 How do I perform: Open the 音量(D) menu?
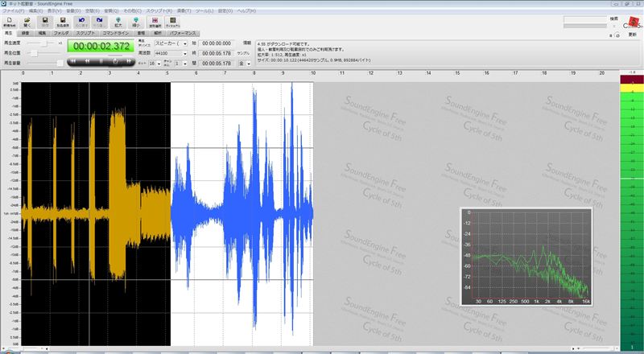point(73,11)
